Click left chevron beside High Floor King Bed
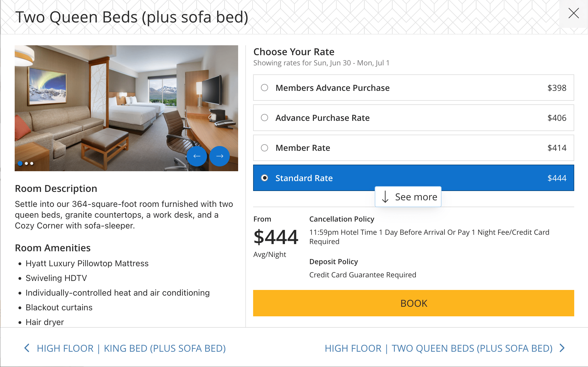This screenshot has height=367, width=588. point(27,348)
